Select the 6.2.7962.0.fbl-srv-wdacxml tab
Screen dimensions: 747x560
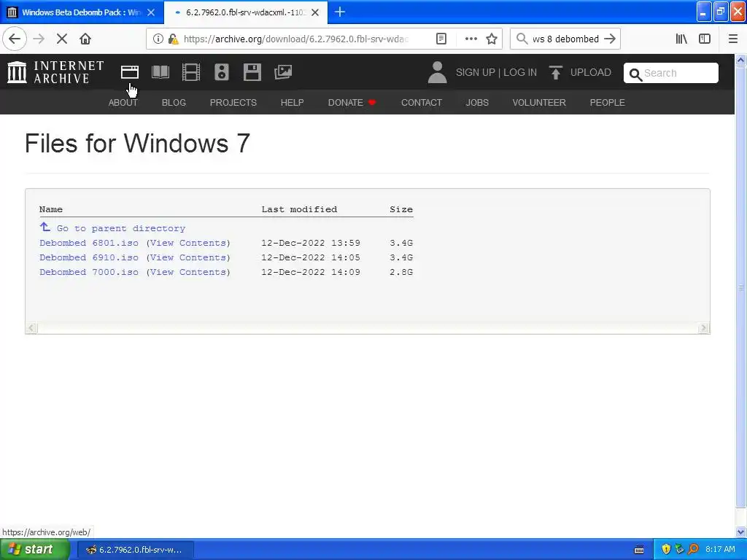[x=245, y=12]
